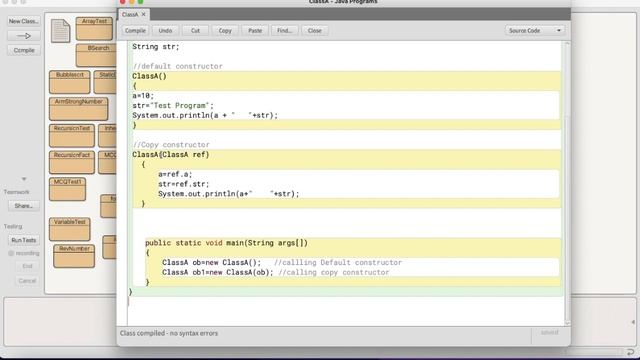The width and height of the screenshot is (640, 360).
Task: Select the RecursionFact class box
Action: [72, 162]
